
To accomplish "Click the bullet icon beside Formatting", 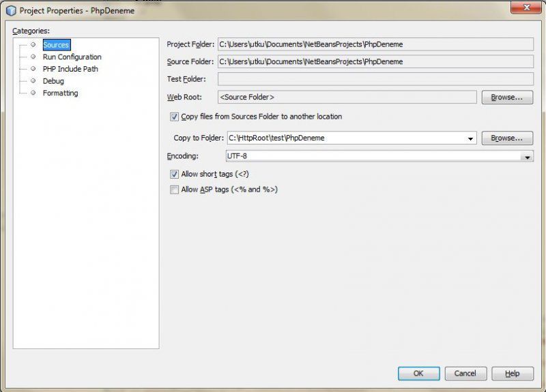I will pyautogui.click(x=33, y=93).
